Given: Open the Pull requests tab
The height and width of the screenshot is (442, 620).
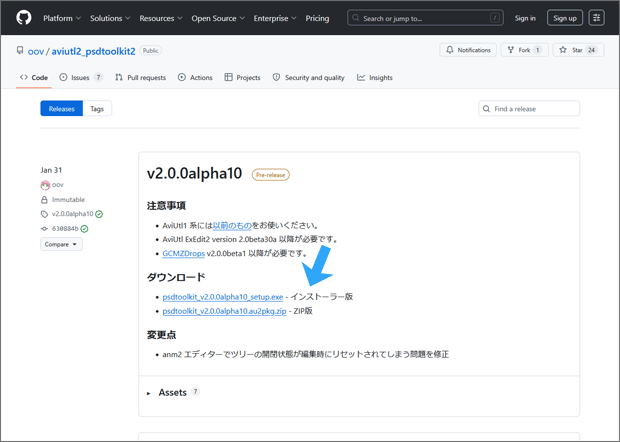Looking at the screenshot, I should (140, 77).
